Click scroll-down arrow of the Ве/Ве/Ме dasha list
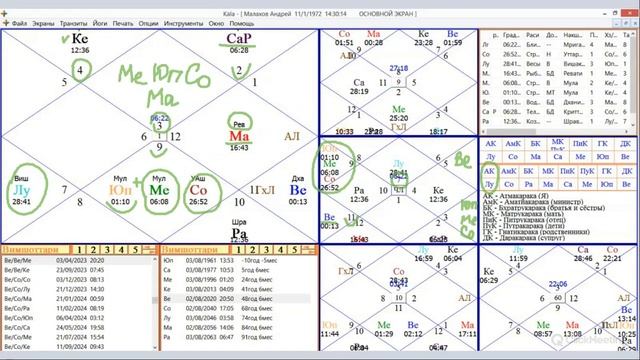This screenshot has width=640, height=360. (155, 348)
